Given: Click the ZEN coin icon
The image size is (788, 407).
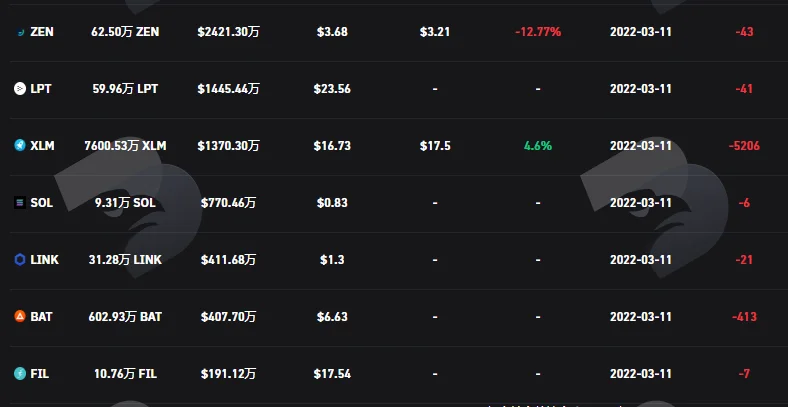Looking at the screenshot, I should (20, 32).
